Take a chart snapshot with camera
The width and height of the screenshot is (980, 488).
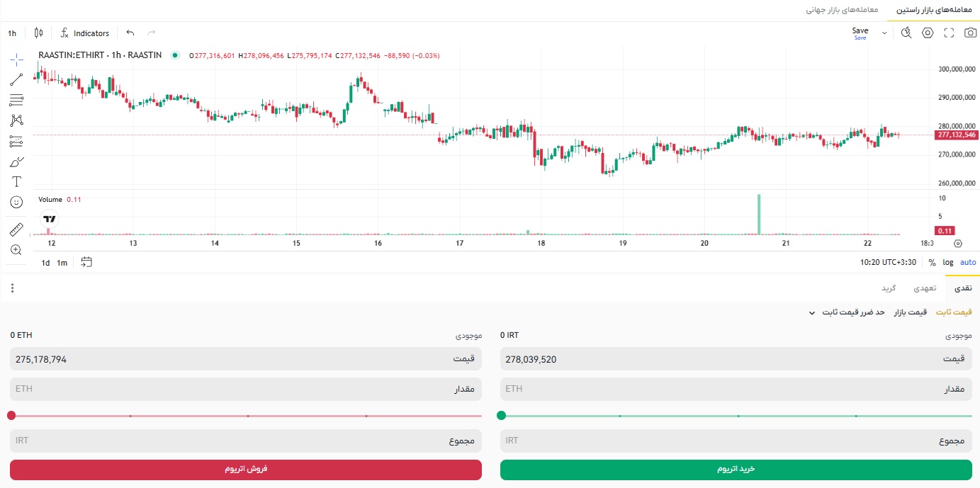tap(971, 33)
